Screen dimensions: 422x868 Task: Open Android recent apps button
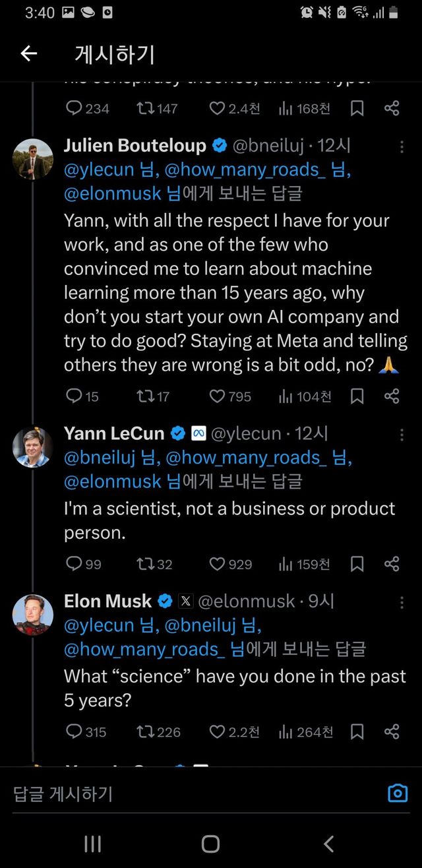tap(92, 843)
